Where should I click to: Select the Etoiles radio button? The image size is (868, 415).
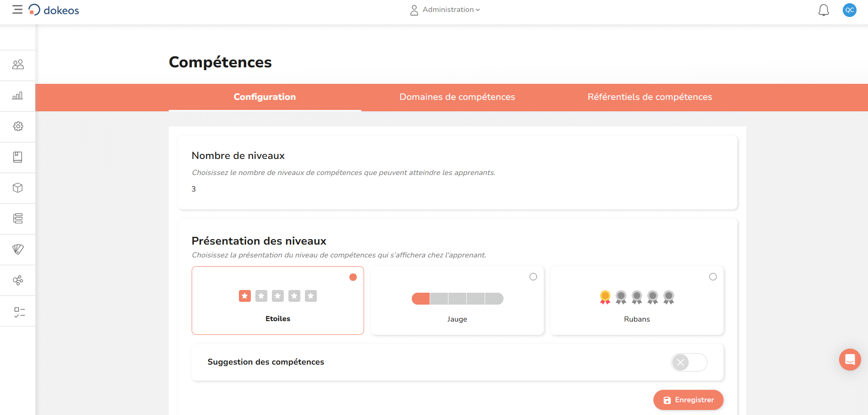click(353, 277)
